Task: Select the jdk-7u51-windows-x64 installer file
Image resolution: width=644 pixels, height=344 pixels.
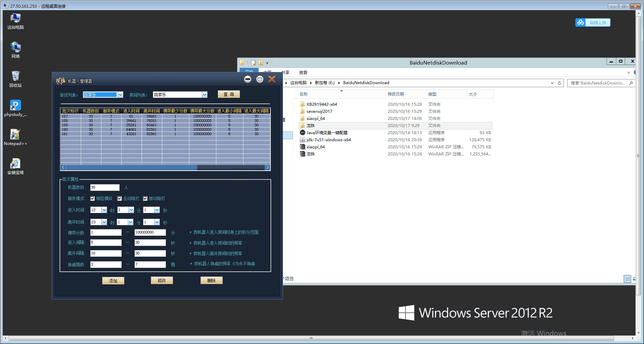Action: pyautogui.click(x=328, y=140)
